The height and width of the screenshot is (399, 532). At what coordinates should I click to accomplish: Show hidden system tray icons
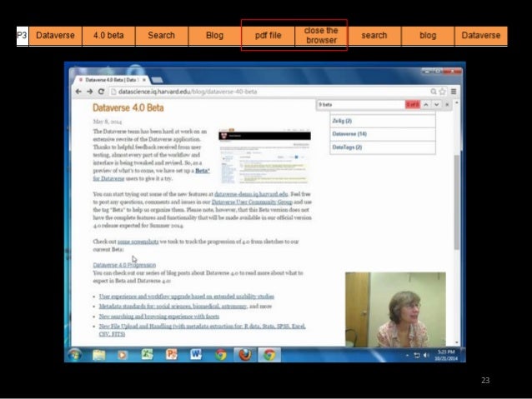(x=407, y=356)
